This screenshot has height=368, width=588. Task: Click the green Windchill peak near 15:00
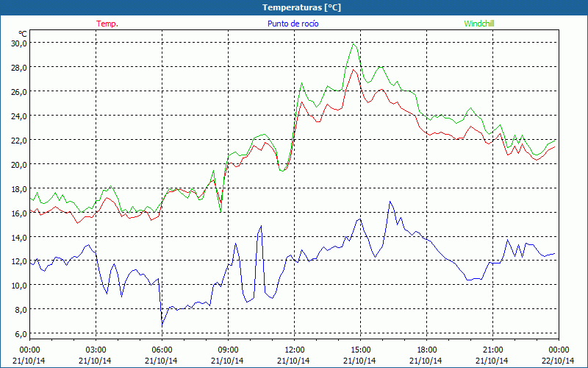pyautogui.click(x=354, y=44)
